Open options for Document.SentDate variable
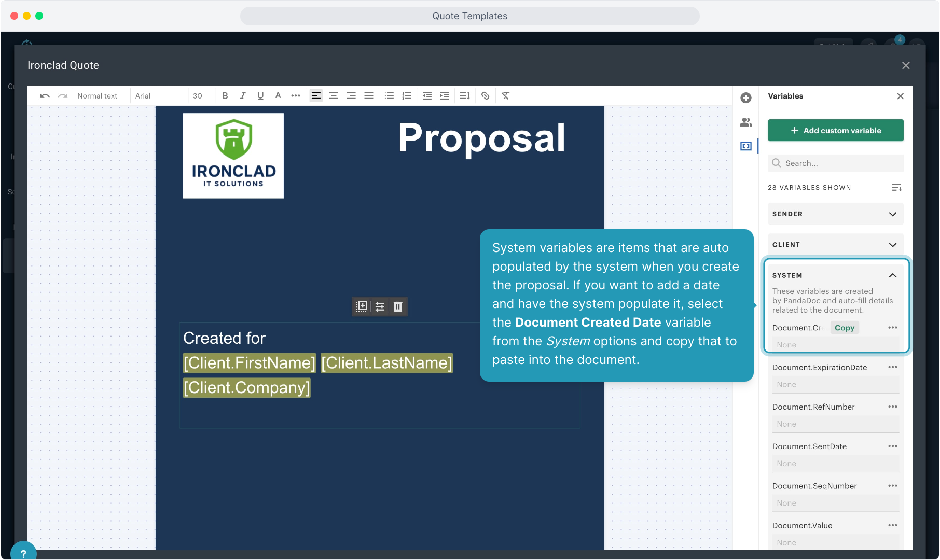The height and width of the screenshot is (560, 940). [x=893, y=446]
